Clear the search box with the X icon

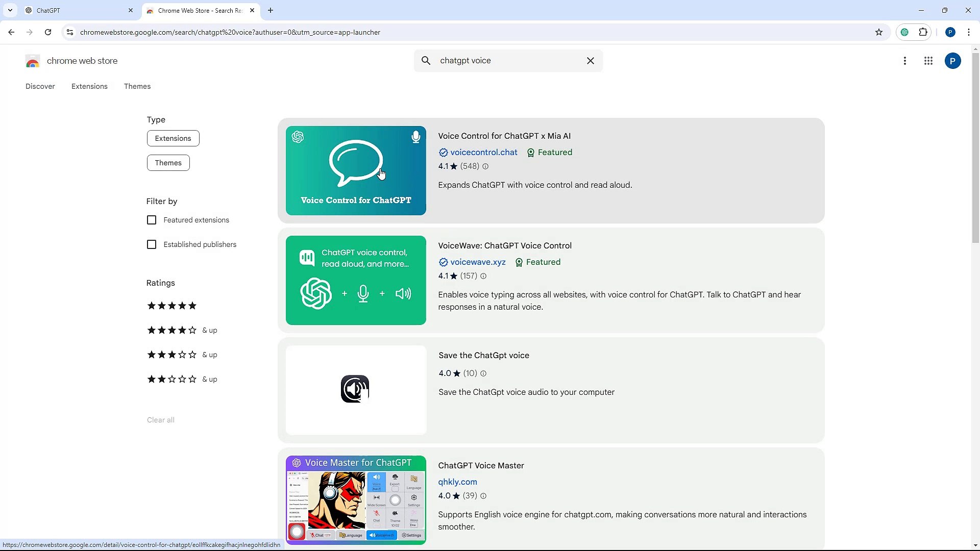[x=591, y=61]
